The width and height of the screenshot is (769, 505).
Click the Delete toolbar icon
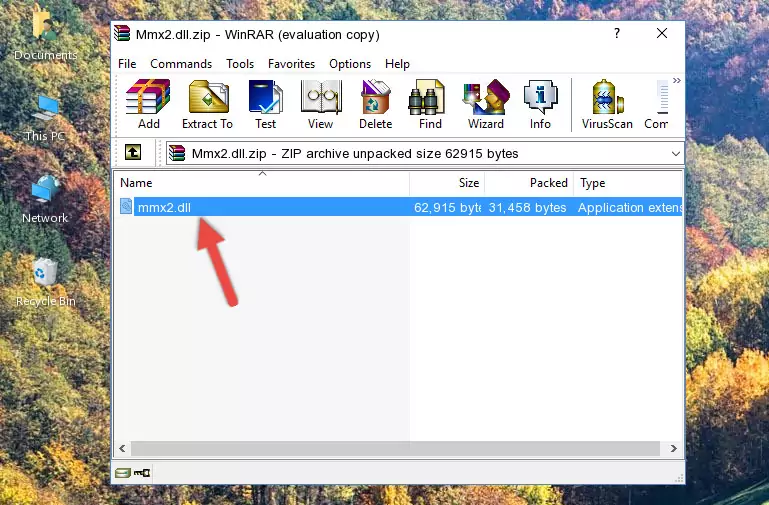click(x=376, y=104)
